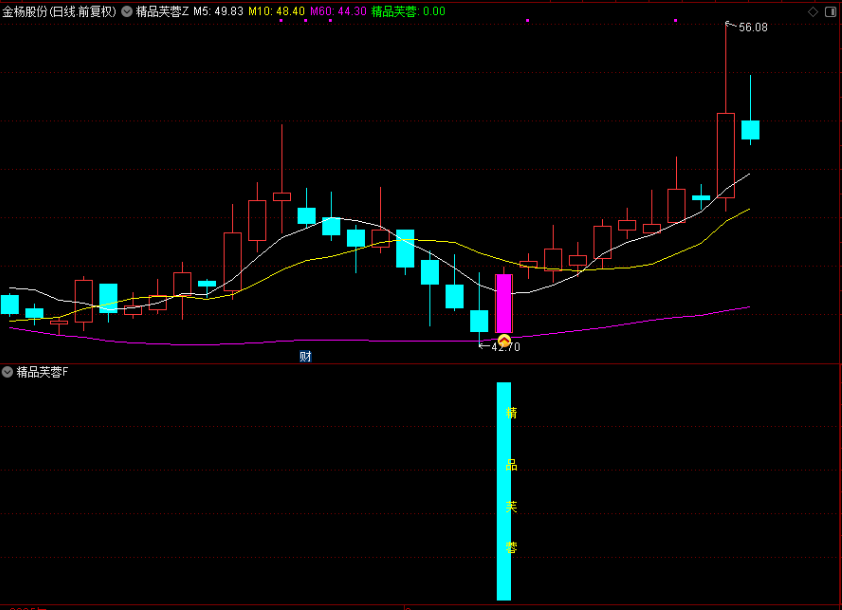Select the 精品芙蓉Z main indicator name

point(162,12)
